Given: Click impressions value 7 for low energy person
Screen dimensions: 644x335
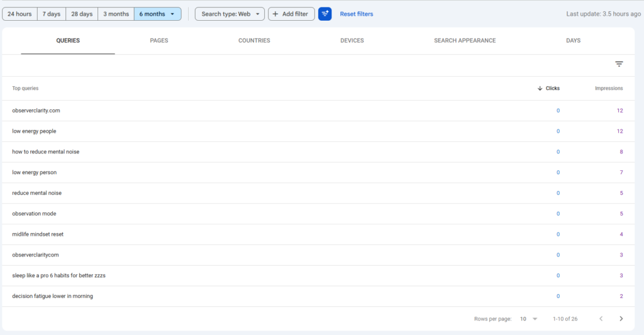Looking at the screenshot, I should point(621,172).
